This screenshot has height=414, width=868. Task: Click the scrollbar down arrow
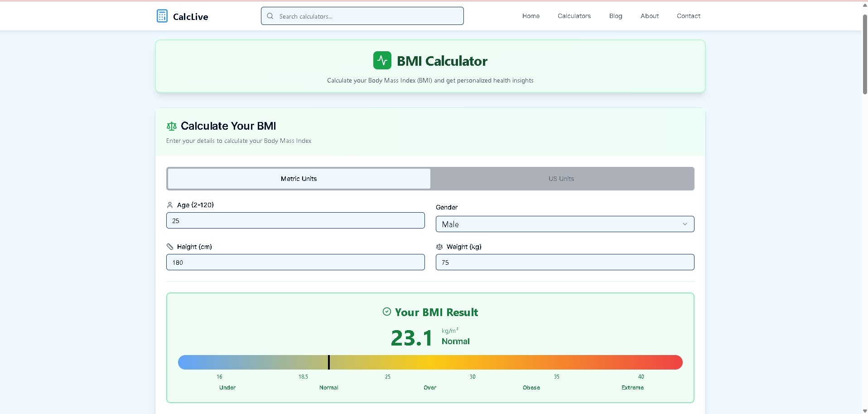[x=865, y=411]
